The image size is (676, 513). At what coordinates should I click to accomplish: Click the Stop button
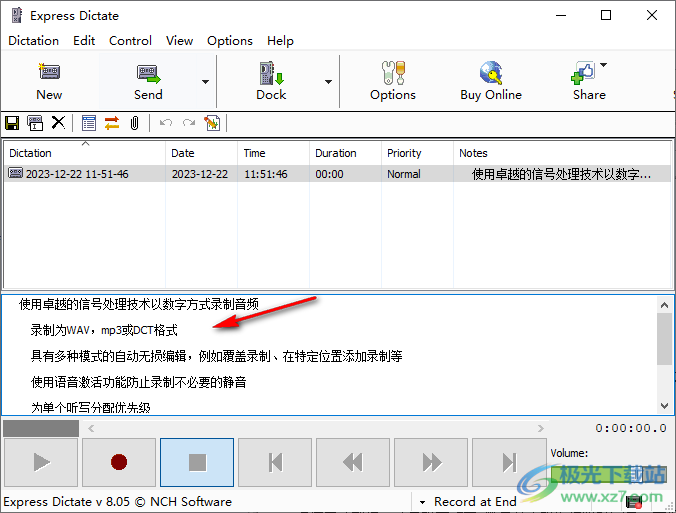point(197,463)
